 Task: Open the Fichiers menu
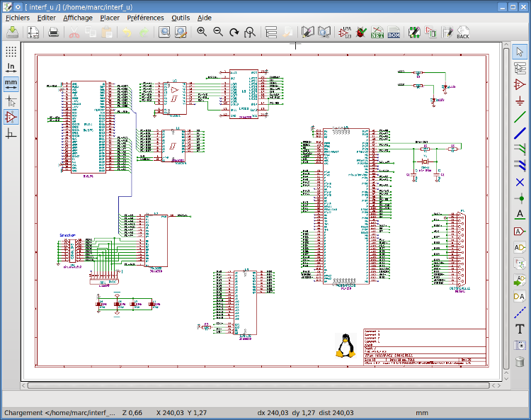tap(18, 18)
